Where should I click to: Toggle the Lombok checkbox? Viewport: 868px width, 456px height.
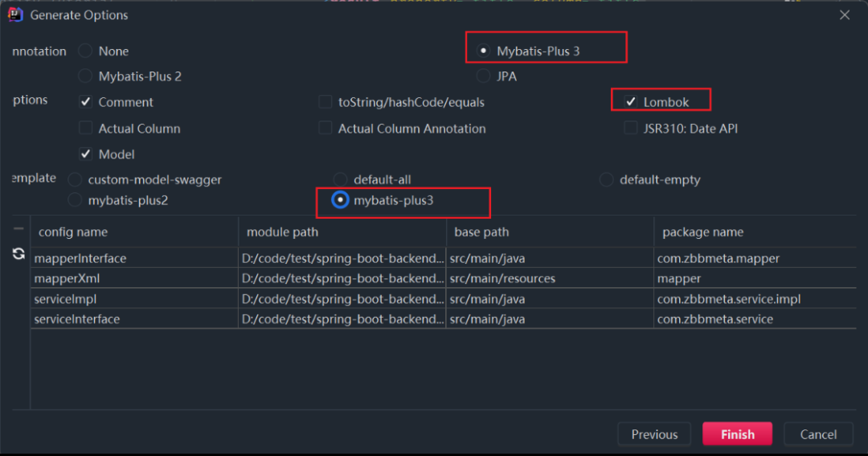(630, 102)
